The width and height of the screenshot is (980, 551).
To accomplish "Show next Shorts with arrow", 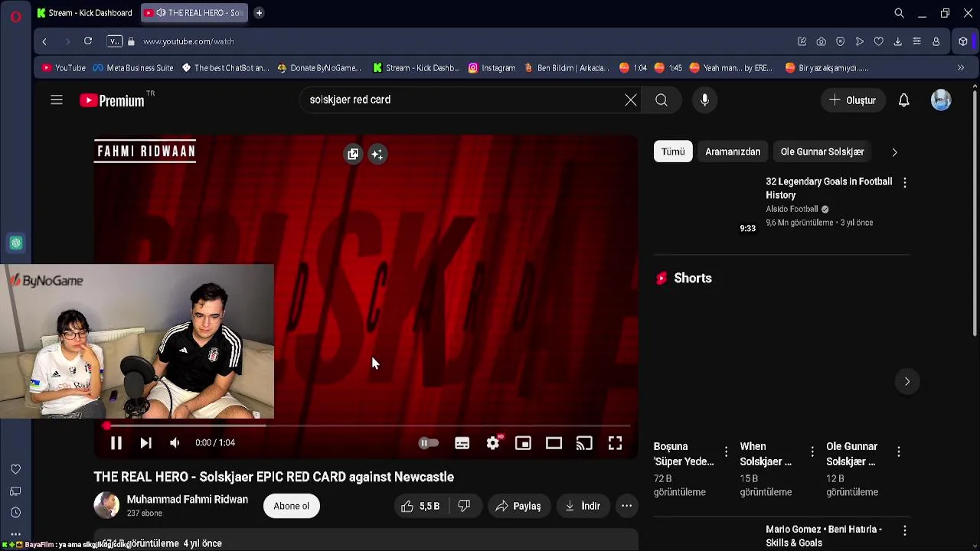I will pos(907,381).
